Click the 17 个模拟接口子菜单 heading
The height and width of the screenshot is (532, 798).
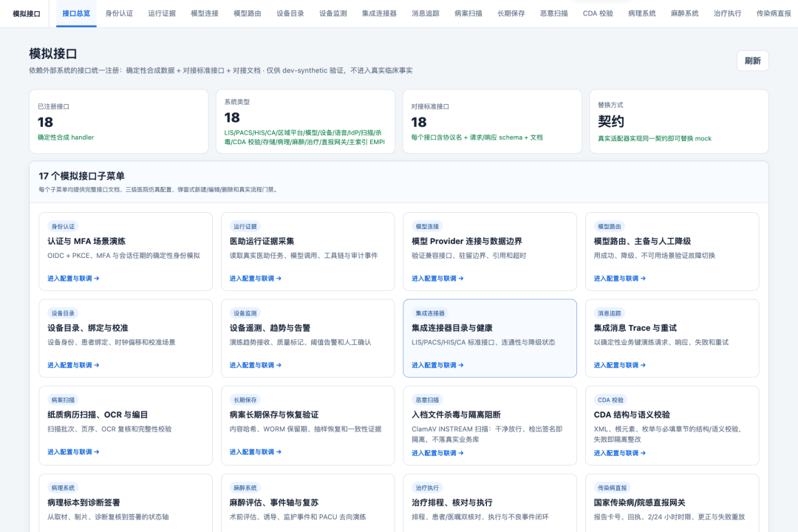(82, 176)
